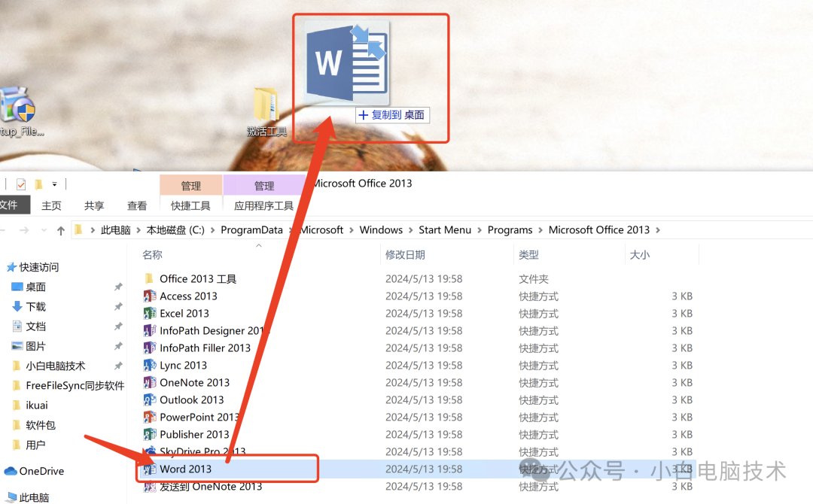Select the Lync 2013 icon
Image resolution: width=813 pixels, height=504 pixels.
pyautogui.click(x=149, y=365)
